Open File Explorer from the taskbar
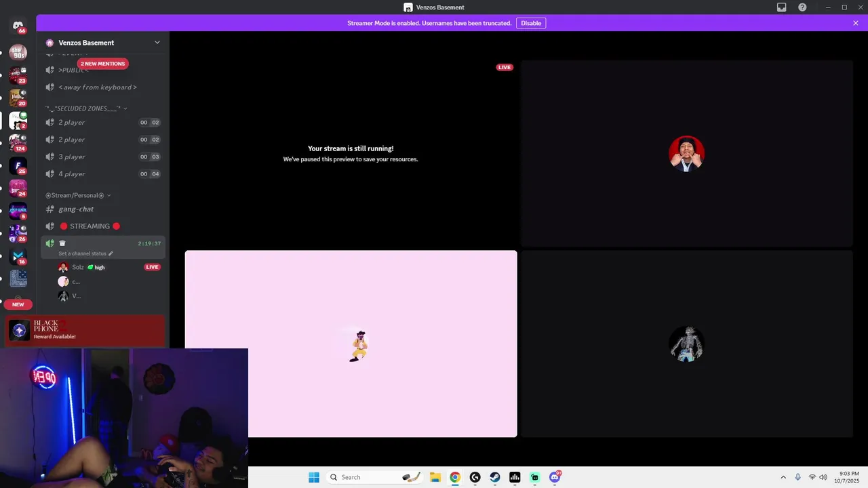868x488 pixels. pyautogui.click(x=435, y=477)
